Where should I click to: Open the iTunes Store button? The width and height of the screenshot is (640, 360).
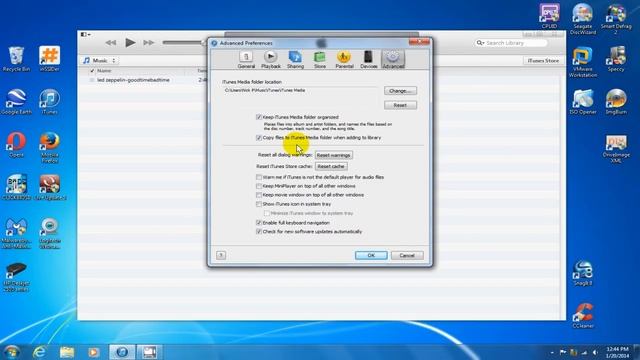[x=543, y=61]
